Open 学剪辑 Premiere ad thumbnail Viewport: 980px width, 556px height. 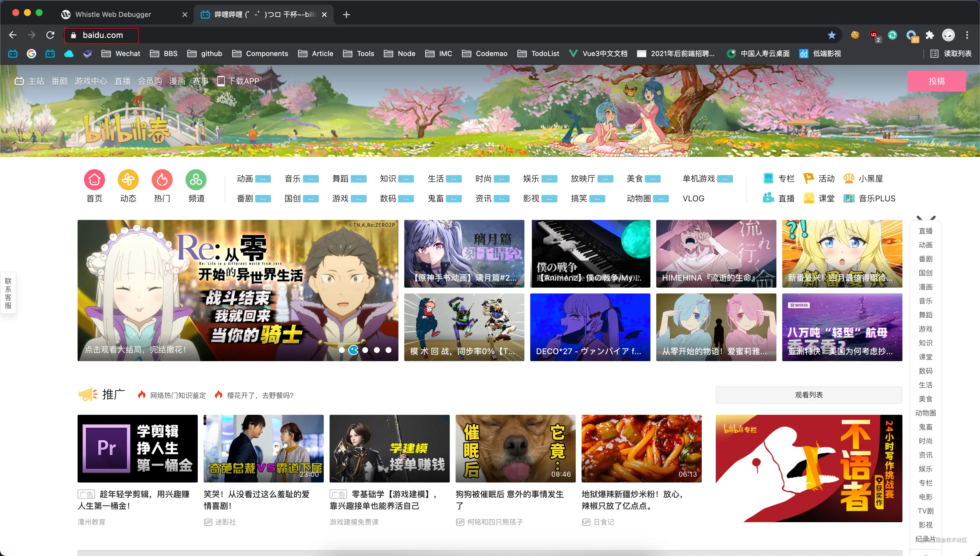[x=137, y=448]
